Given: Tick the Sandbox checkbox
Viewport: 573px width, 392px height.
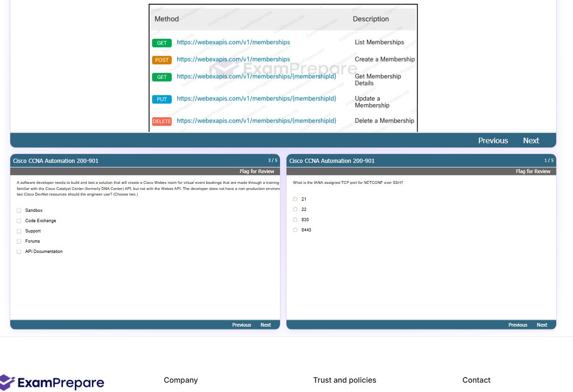Looking at the screenshot, I should tap(19, 210).
